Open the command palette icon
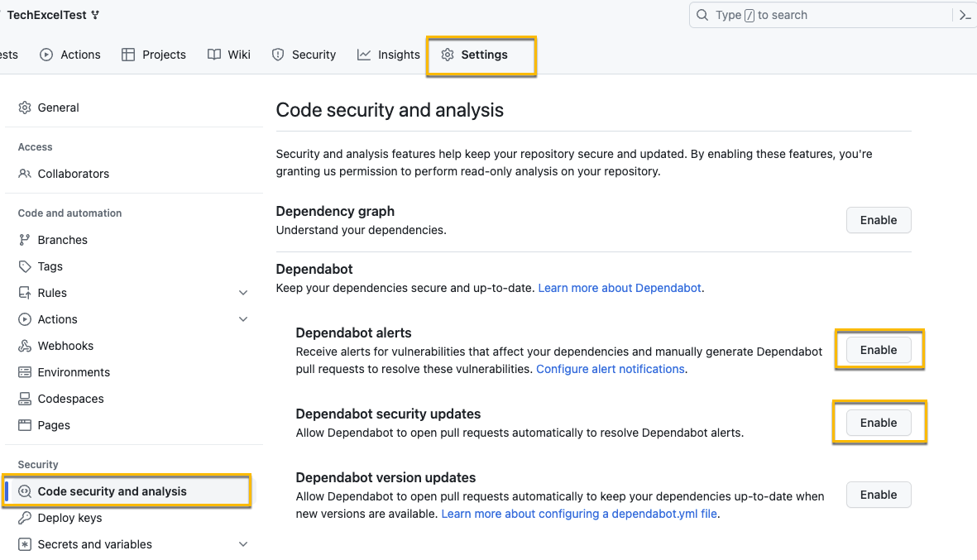The height and width of the screenshot is (560, 977). (x=965, y=15)
